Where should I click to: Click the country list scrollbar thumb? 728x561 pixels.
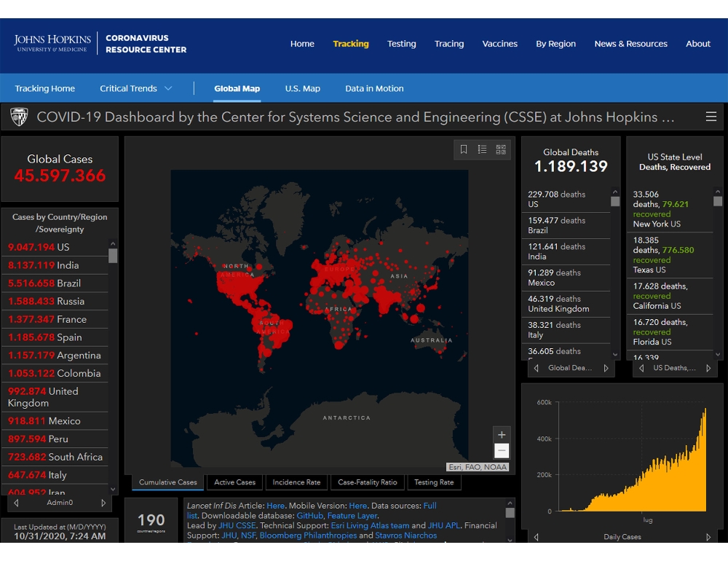click(x=113, y=256)
